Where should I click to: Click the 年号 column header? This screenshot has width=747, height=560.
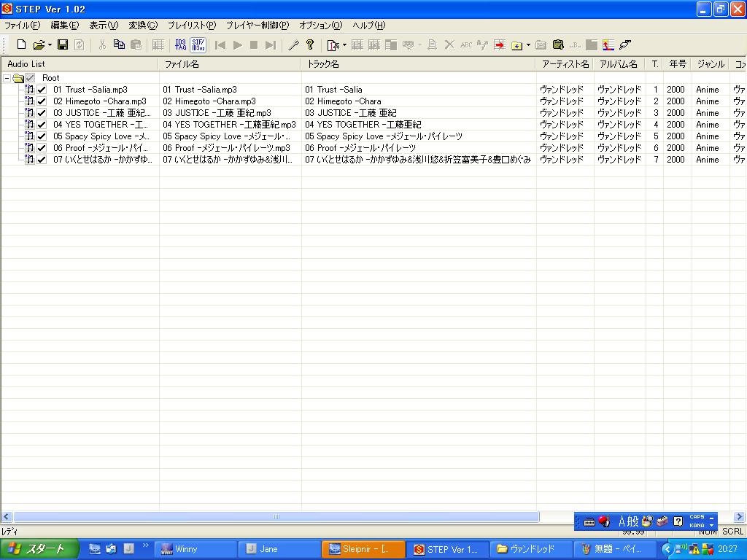pos(678,64)
